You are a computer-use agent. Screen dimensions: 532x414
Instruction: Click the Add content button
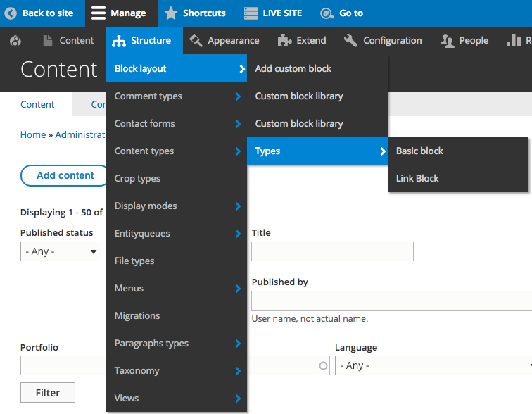[x=65, y=175]
